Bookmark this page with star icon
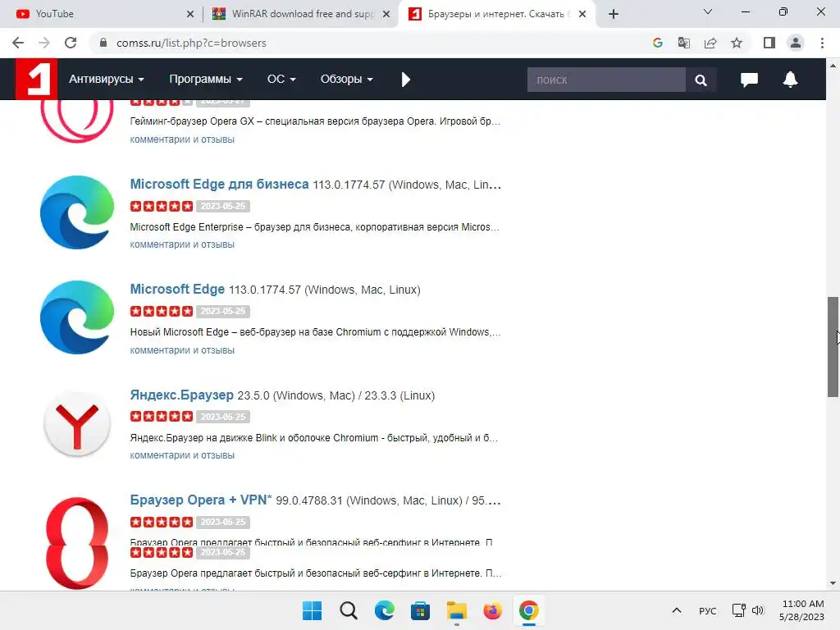 (x=737, y=43)
